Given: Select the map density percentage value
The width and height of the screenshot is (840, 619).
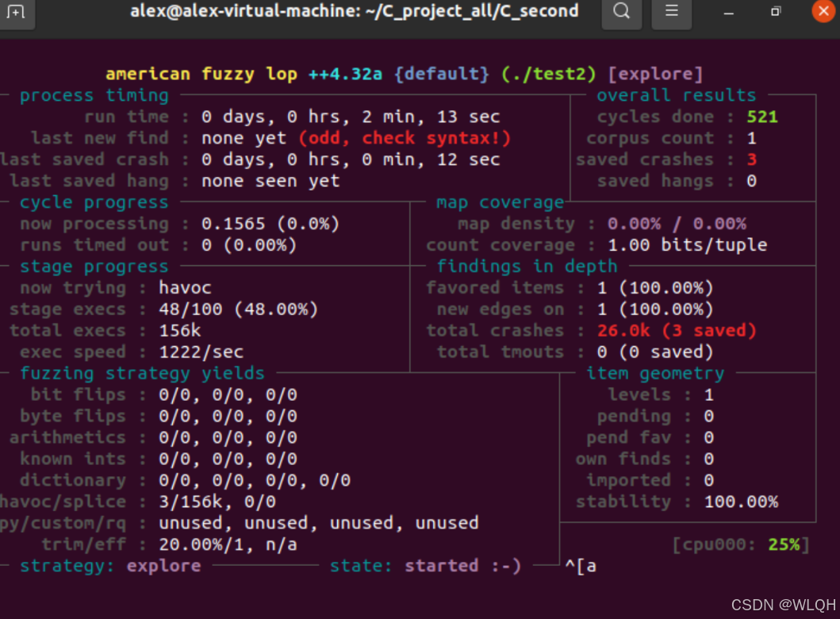Looking at the screenshot, I should click(677, 224).
